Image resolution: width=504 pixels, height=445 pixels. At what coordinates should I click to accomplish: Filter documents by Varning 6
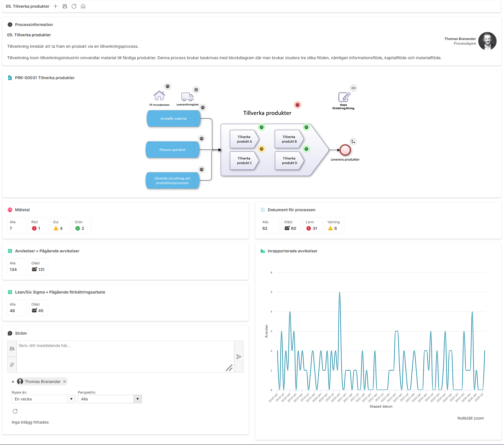coord(335,226)
